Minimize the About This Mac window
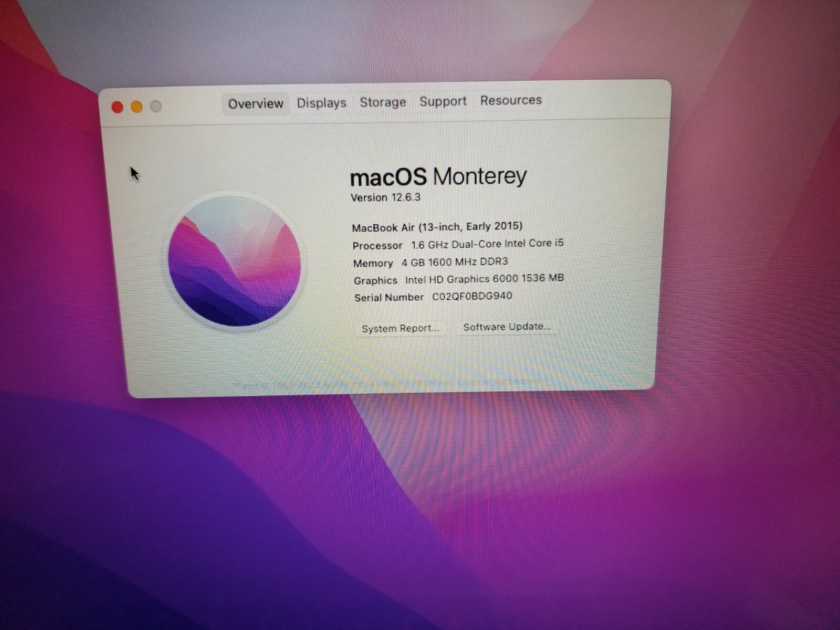The image size is (840, 630). [x=136, y=107]
